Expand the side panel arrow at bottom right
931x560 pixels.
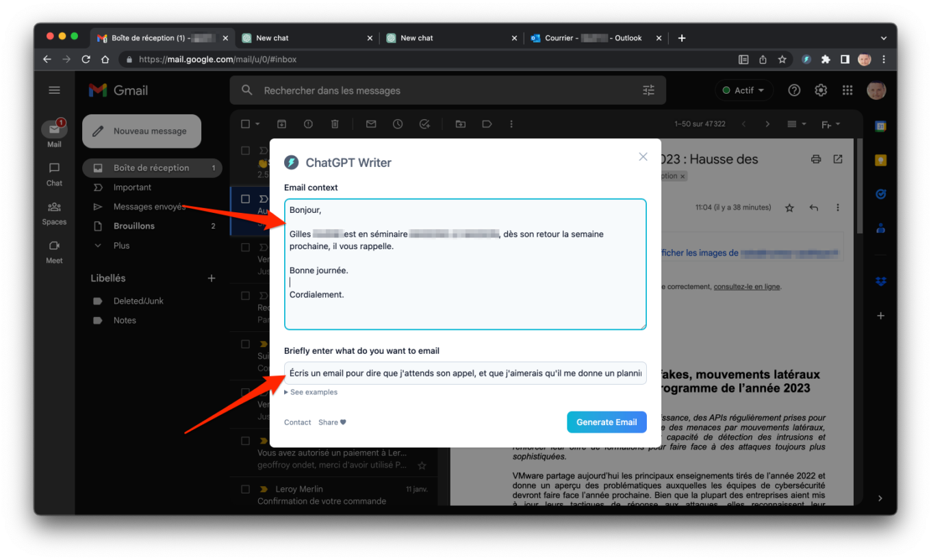click(881, 498)
